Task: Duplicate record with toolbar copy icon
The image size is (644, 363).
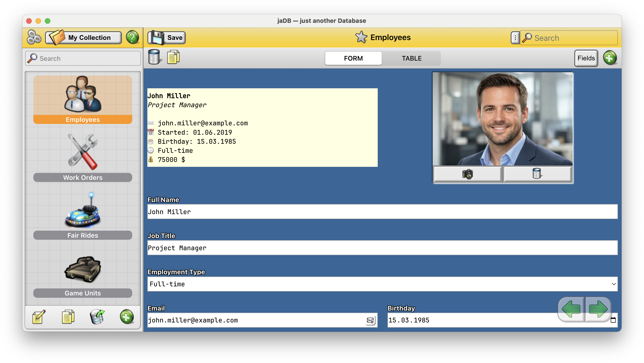Action: [x=173, y=57]
